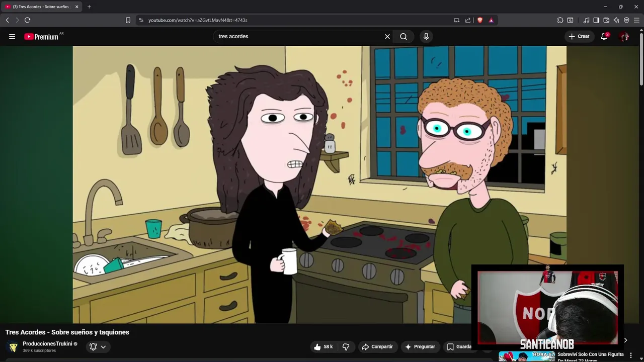Image resolution: width=644 pixels, height=362 pixels.
Task: Close the Tres Acordes tab
Action: click(76, 7)
